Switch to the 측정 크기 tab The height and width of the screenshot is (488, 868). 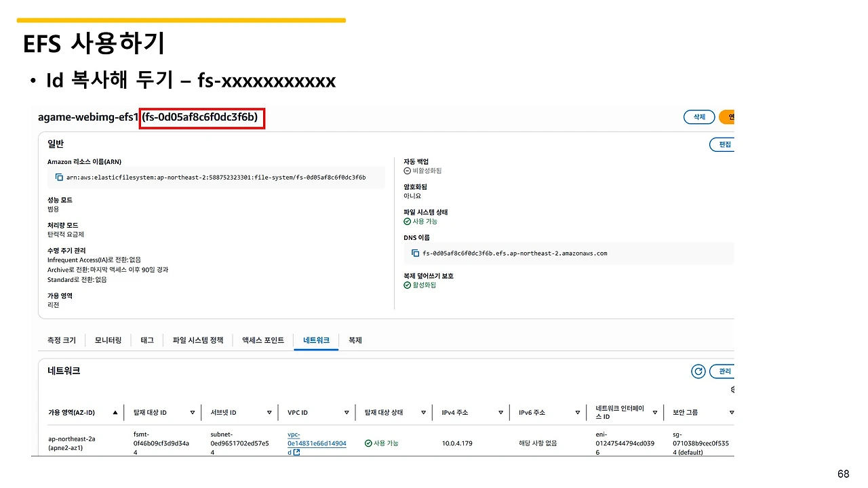coord(62,340)
